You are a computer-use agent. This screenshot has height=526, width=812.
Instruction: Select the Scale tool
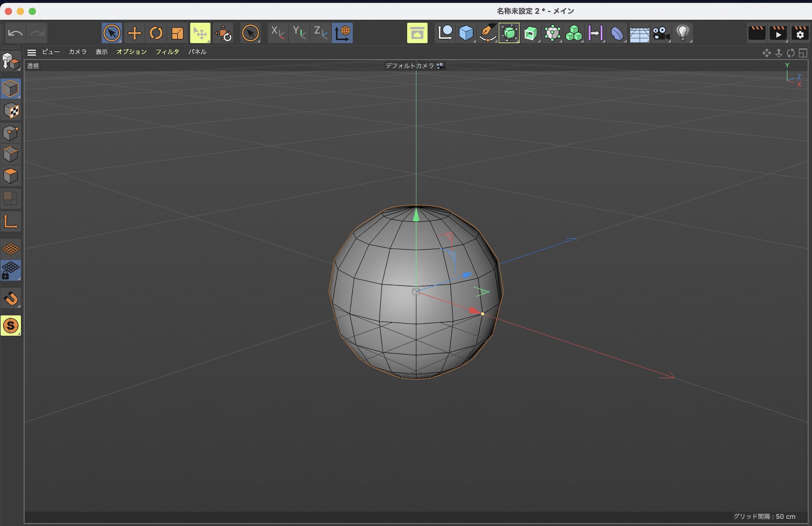(177, 33)
